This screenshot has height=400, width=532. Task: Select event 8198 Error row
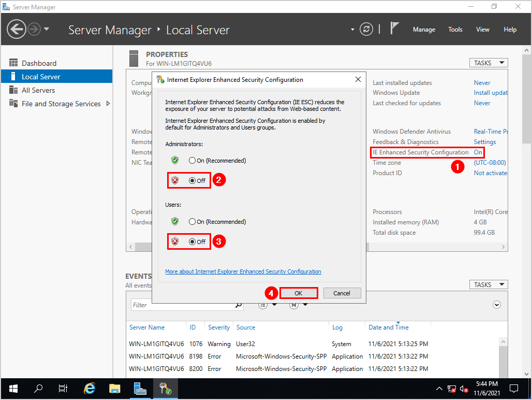coord(278,356)
